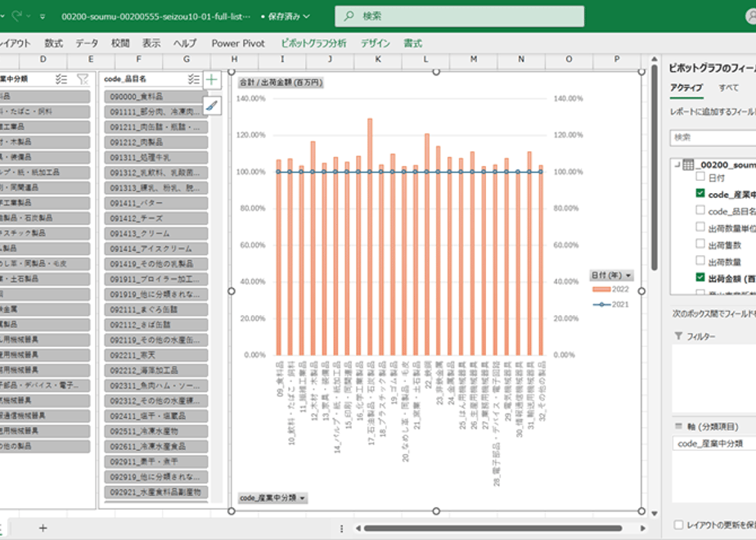Open the 日付 (年) legend field dropdown

pos(611,275)
